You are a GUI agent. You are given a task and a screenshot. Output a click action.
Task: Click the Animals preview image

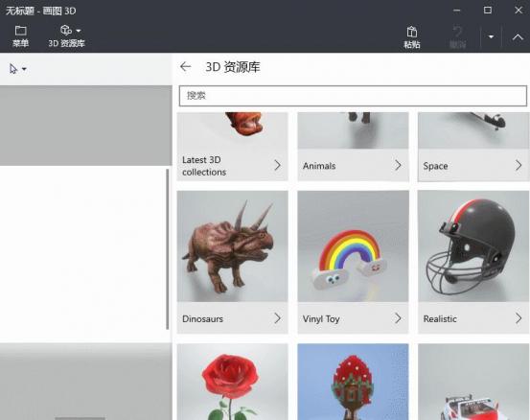pos(353,130)
